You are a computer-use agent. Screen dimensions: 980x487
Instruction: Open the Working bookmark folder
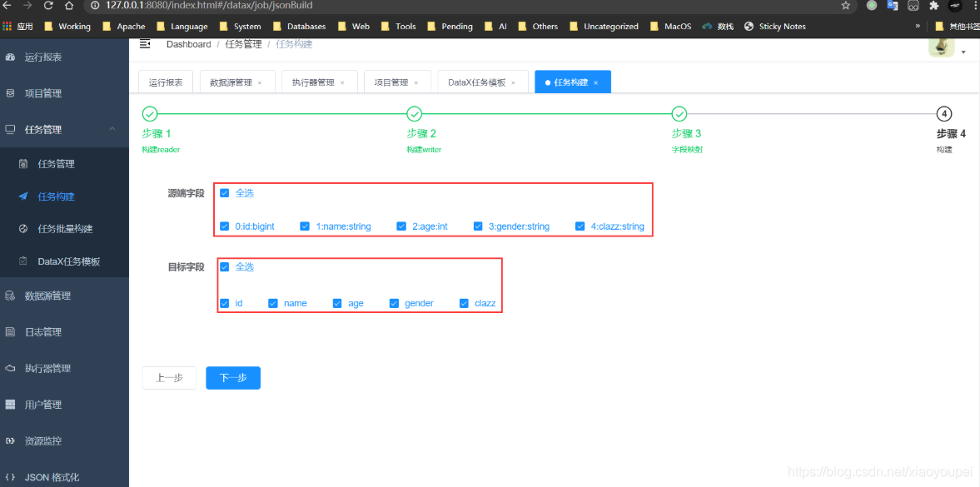pos(67,27)
